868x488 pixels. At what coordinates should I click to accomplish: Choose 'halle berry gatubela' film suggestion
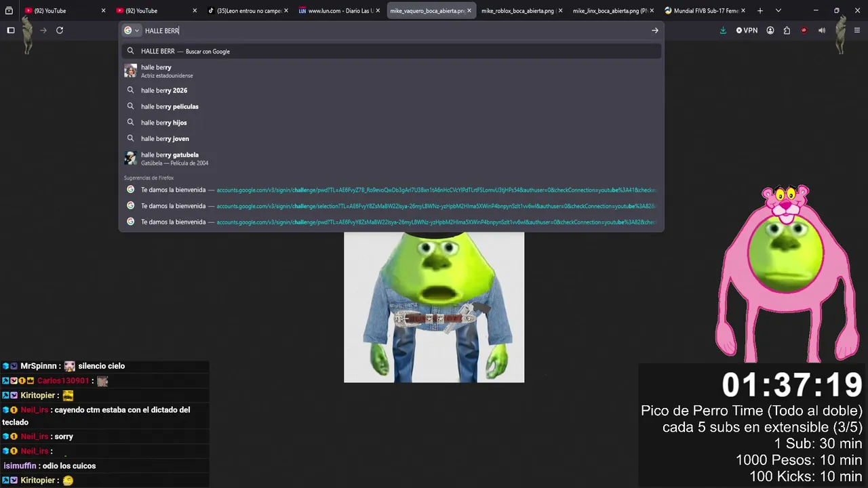click(391, 159)
